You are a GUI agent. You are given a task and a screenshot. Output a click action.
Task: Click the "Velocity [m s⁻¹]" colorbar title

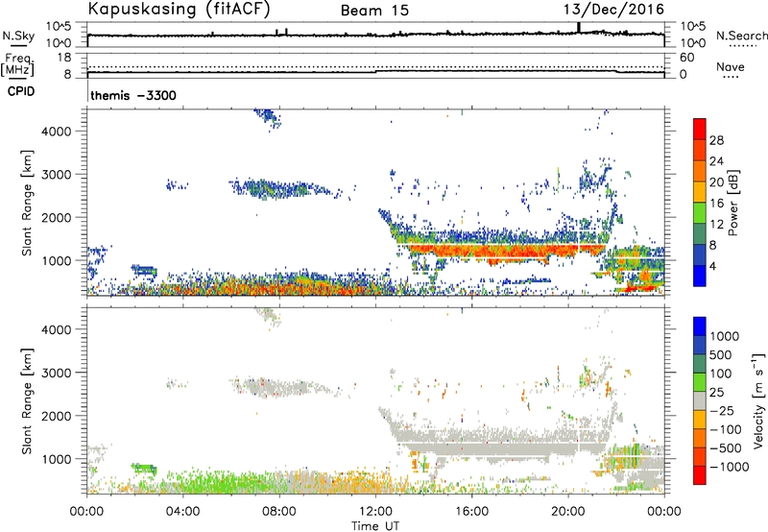click(x=758, y=400)
